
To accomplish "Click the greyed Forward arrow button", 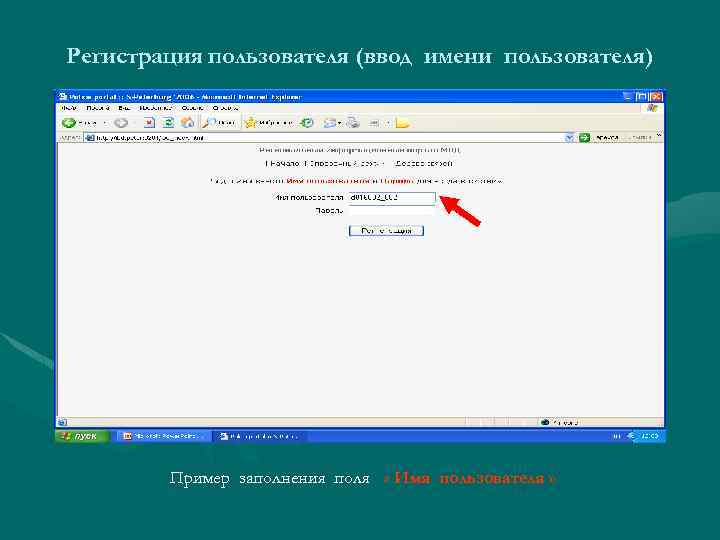I will click(x=121, y=123).
